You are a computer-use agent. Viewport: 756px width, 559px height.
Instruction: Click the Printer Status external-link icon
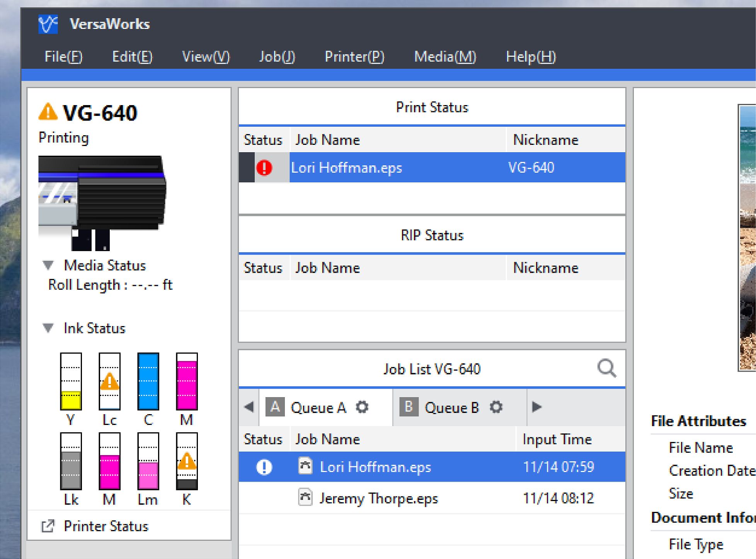pos(48,526)
